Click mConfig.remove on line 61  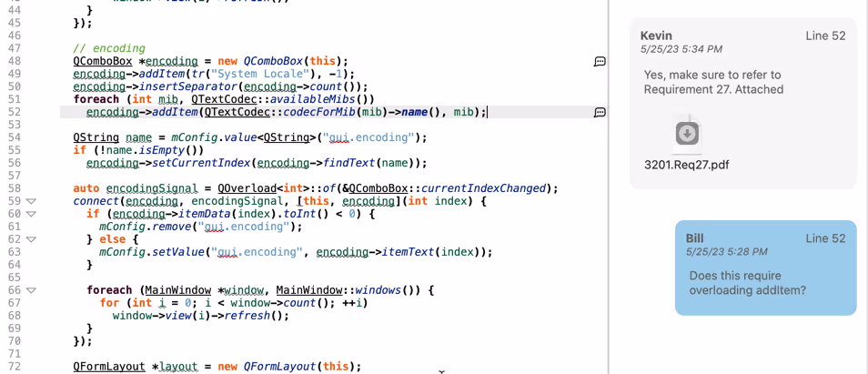[x=146, y=227]
